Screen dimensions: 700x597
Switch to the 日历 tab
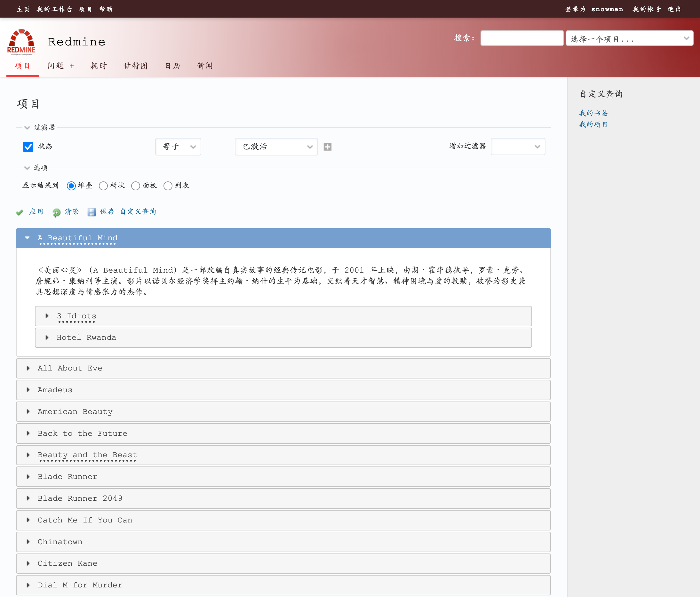173,66
